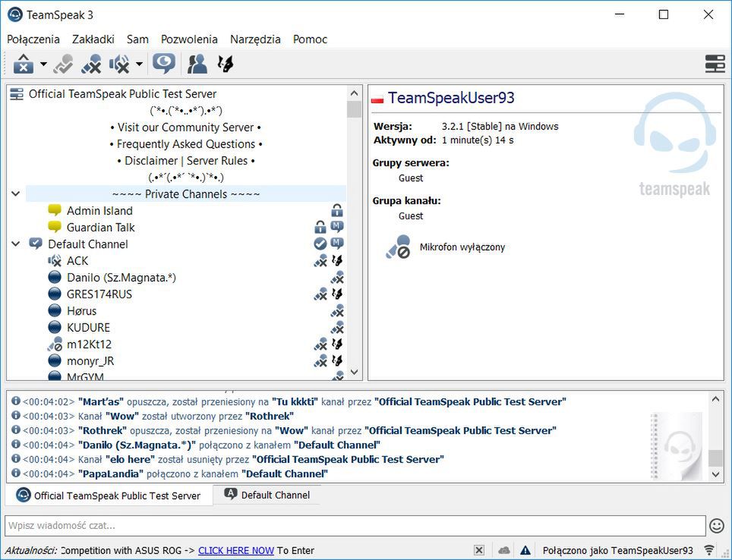
Task: Select user KUDURE
Action: (x=88, y=328)
